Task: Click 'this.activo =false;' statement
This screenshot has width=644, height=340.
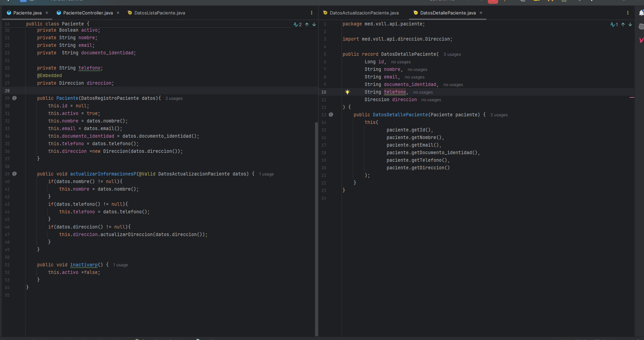Action: coord(74,272)
